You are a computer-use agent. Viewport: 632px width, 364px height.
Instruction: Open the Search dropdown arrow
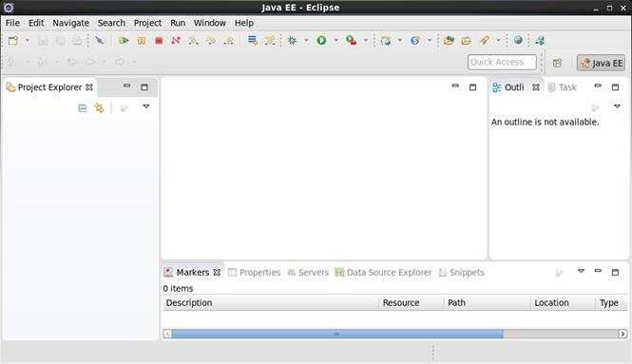(498, 40)
